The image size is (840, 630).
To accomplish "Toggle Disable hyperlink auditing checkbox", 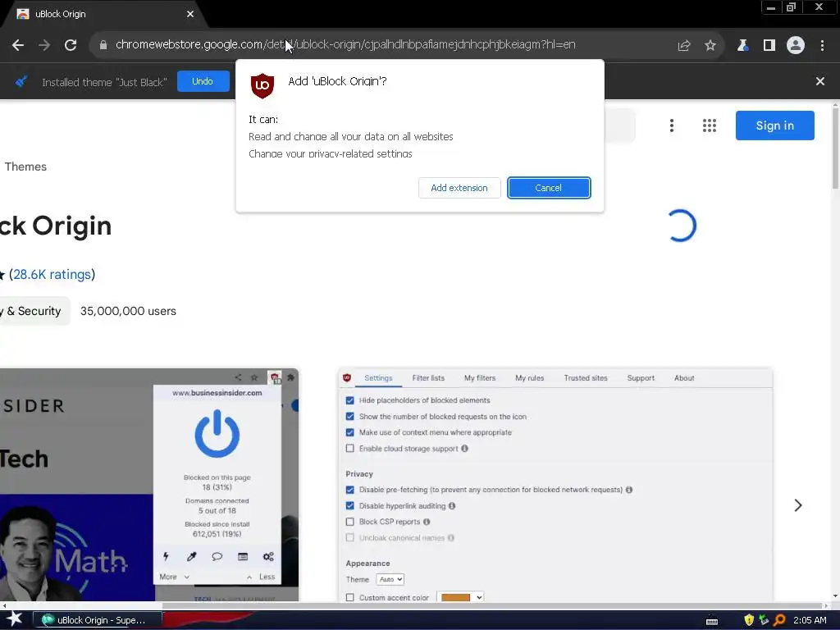I will coord(349,505).
